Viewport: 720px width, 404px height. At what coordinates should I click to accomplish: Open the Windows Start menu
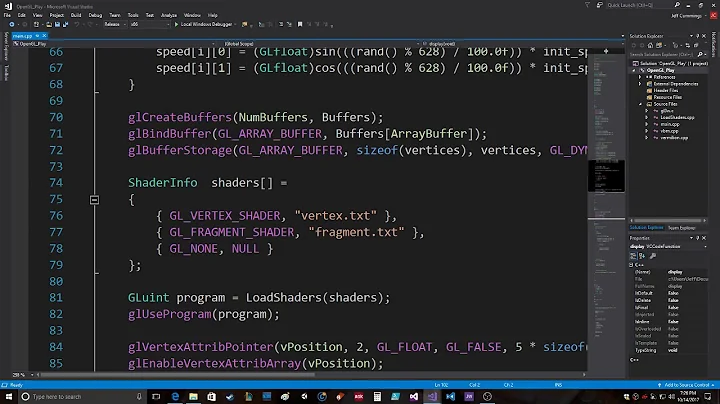pyautogui.click(x=8, y=396)
